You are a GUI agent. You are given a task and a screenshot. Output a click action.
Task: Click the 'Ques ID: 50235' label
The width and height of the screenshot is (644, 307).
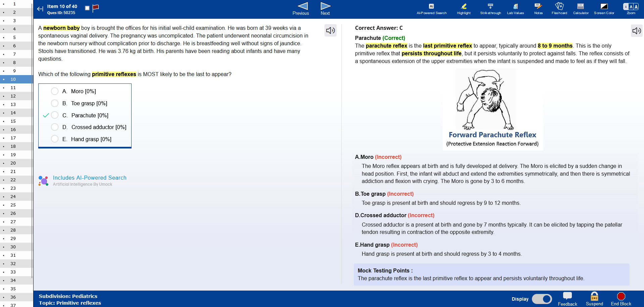coord(61,13)
